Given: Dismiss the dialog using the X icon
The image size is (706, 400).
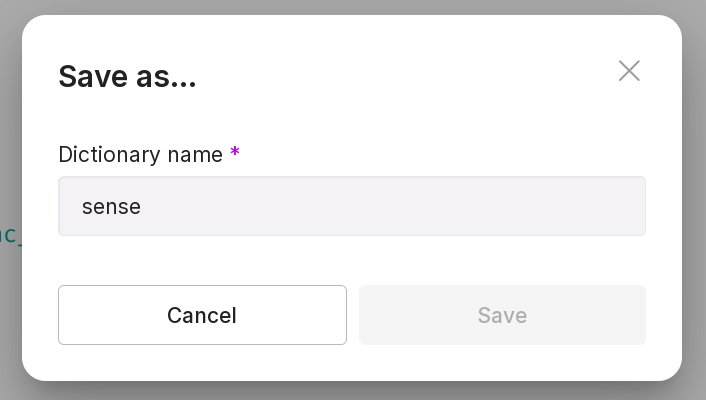Looking at the screenshot, I should [629, 71].
